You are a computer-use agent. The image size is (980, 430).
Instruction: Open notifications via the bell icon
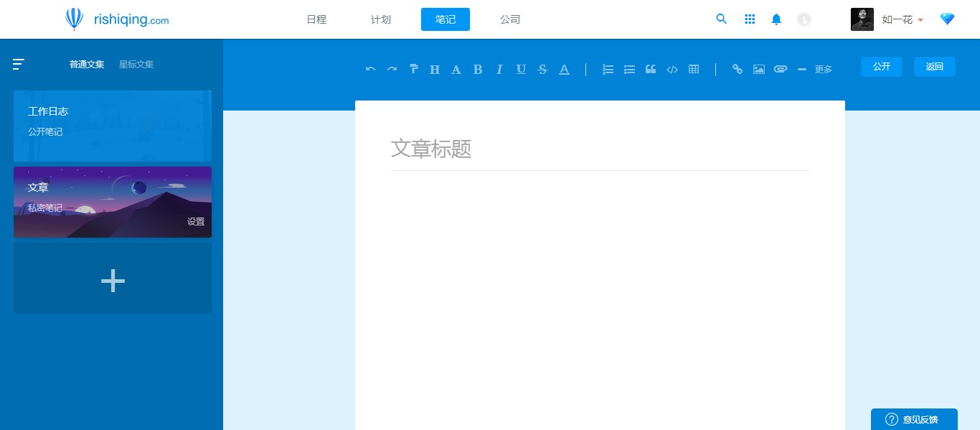pyautogui.click(x=776, y=19)
